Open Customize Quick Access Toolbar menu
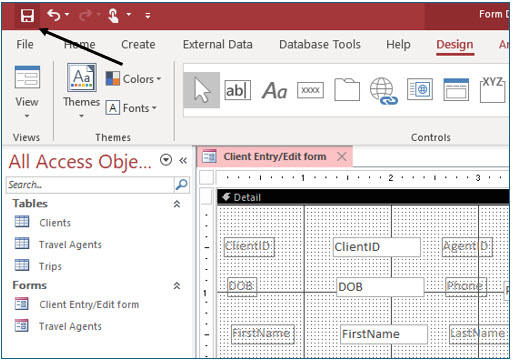The image size is (514, 360). pos(148,15)
